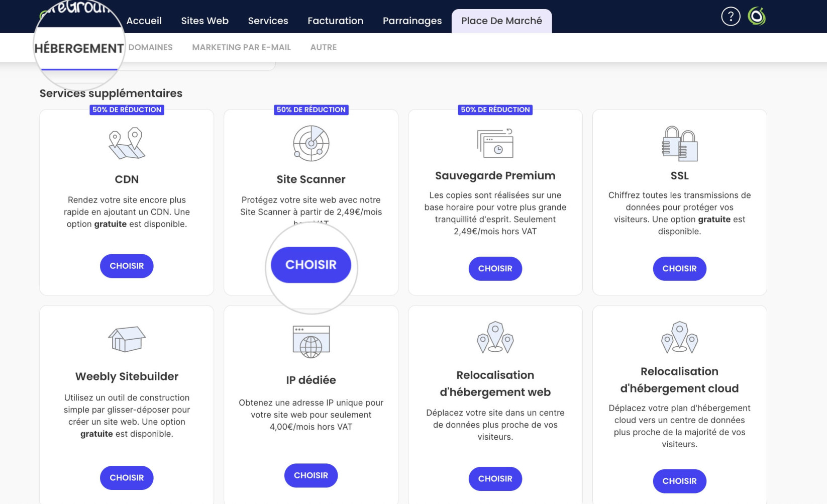Click CHOISIR under SSL
This screenshot has width=827, height=504.
[679, 269]
